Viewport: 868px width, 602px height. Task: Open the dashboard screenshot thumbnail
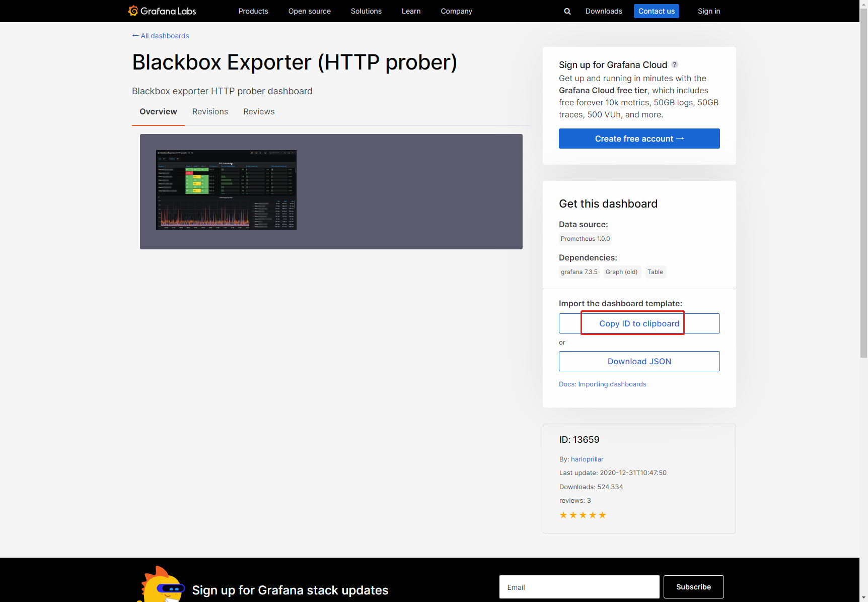(226, 190)
